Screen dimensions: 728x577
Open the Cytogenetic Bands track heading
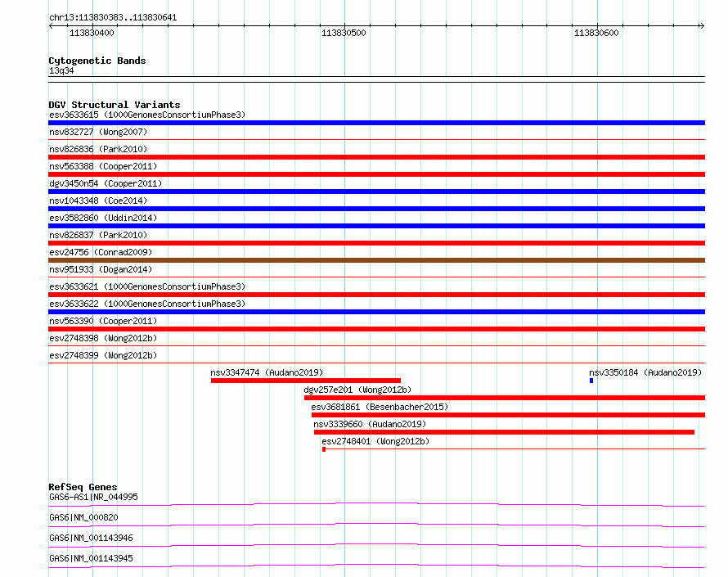[x=97, y=61]
